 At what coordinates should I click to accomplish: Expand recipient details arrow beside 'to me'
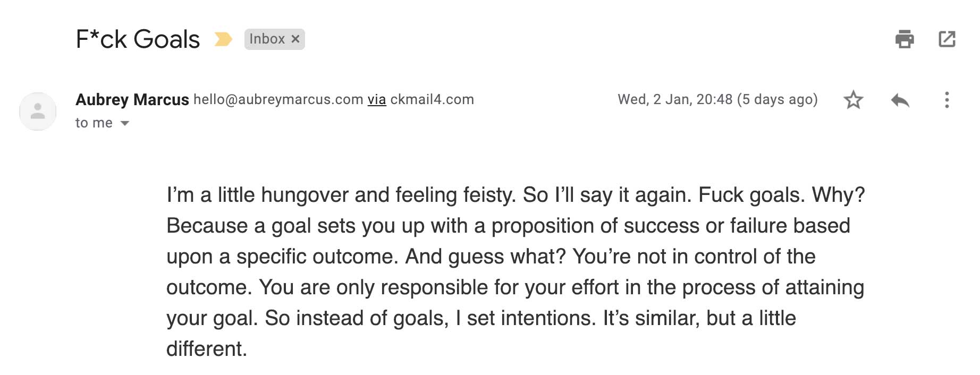coord(125,123)
